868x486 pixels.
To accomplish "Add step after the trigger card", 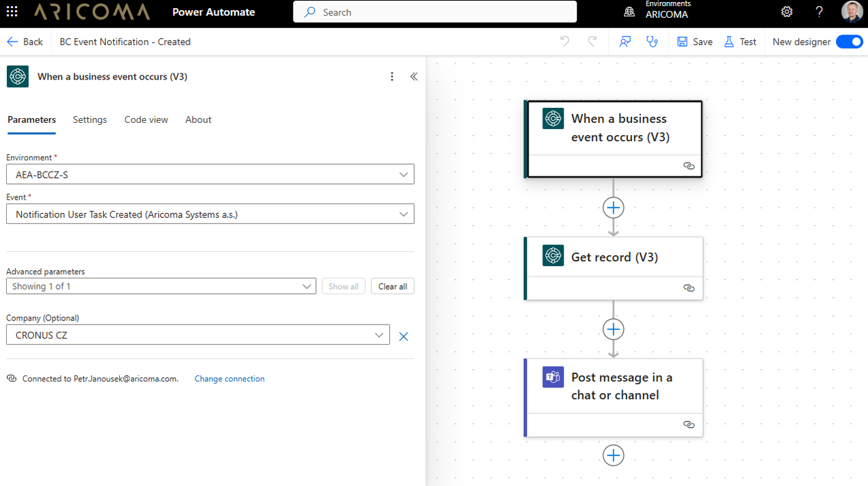I will tap(613, 208).
